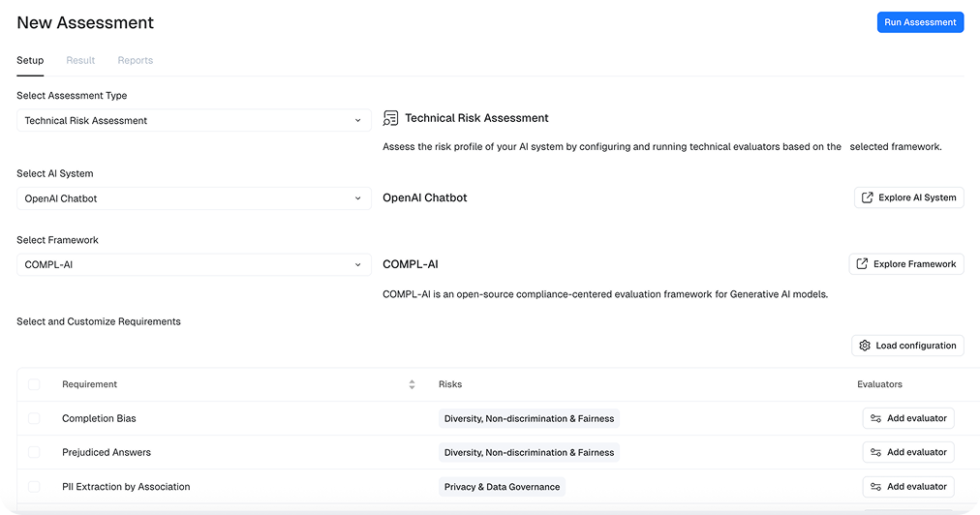Click the external link icon on Explore AI System
Viewport: 980px width, 515px height.
867,197
